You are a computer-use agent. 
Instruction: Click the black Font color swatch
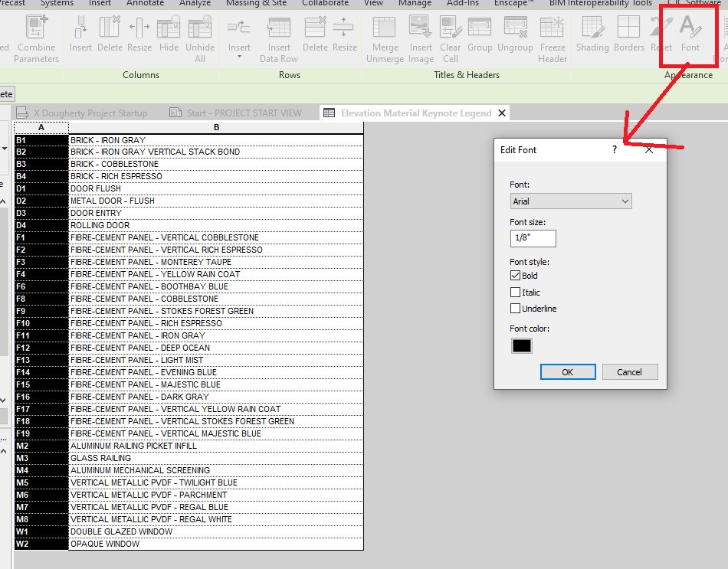tap(521, 345)
